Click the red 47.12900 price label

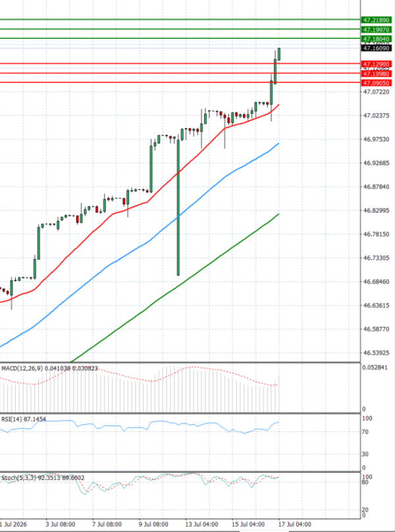point(376,64)
